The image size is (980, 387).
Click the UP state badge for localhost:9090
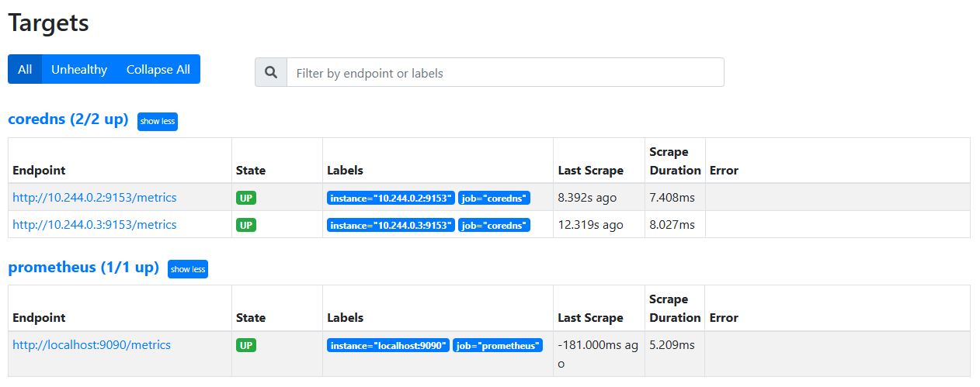(246, 345)
